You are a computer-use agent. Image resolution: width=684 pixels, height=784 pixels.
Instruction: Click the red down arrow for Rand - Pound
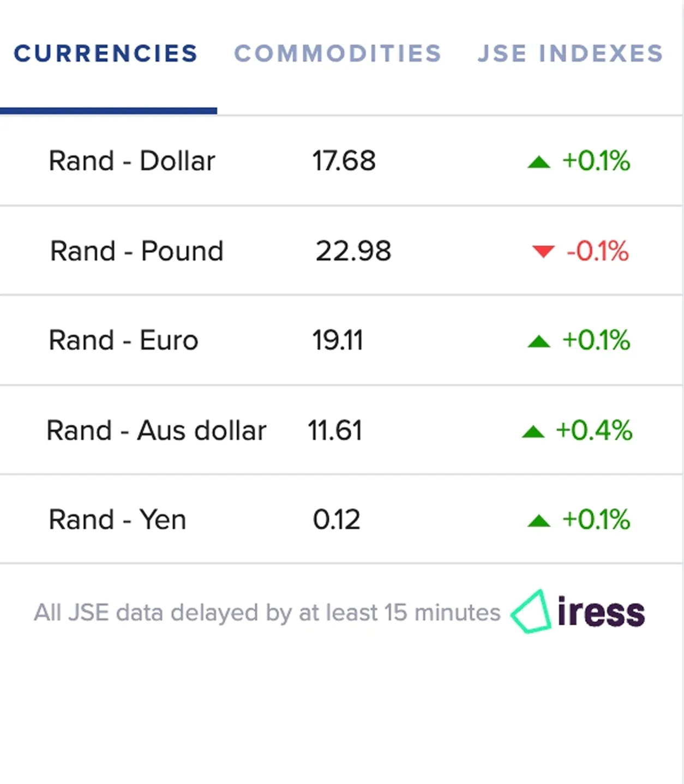tap(543, 252)
